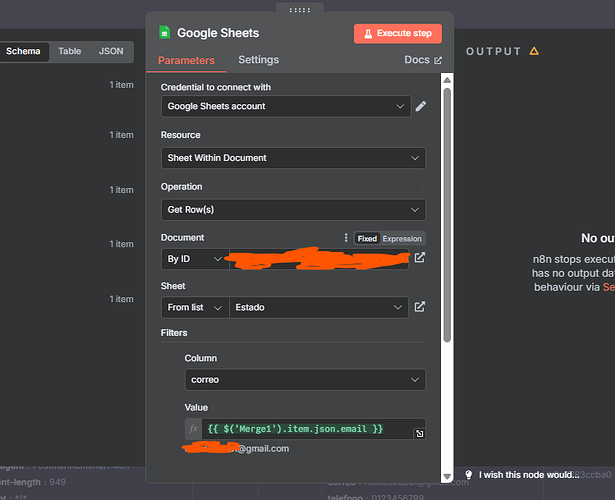Expand the Operation dropdown Get Row(s)
This screenshot has height=500, width=615.
tap(293, 210)
